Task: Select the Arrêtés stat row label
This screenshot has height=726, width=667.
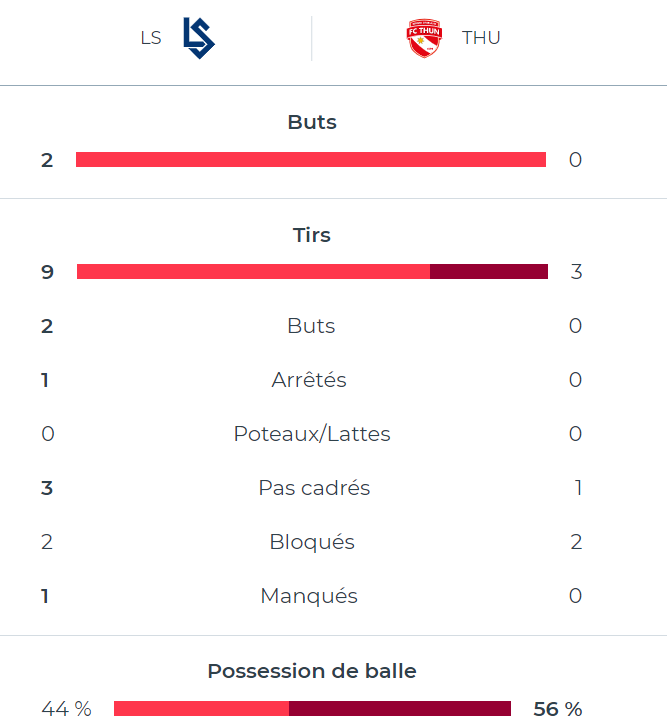Action: [x=309, y=380]
